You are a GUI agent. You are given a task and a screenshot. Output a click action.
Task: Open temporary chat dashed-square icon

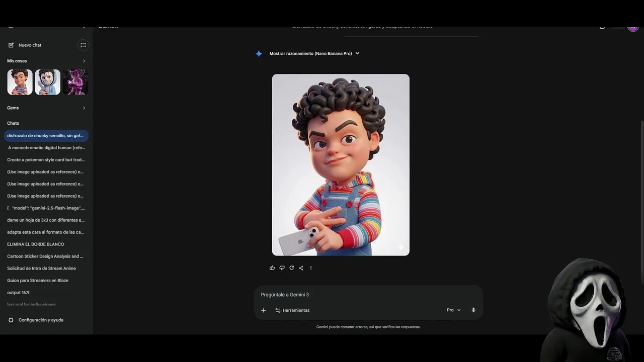point(83,45)
